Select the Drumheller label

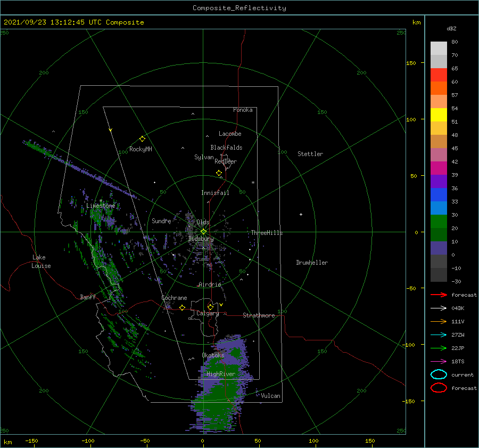click(x=312, y=263)
